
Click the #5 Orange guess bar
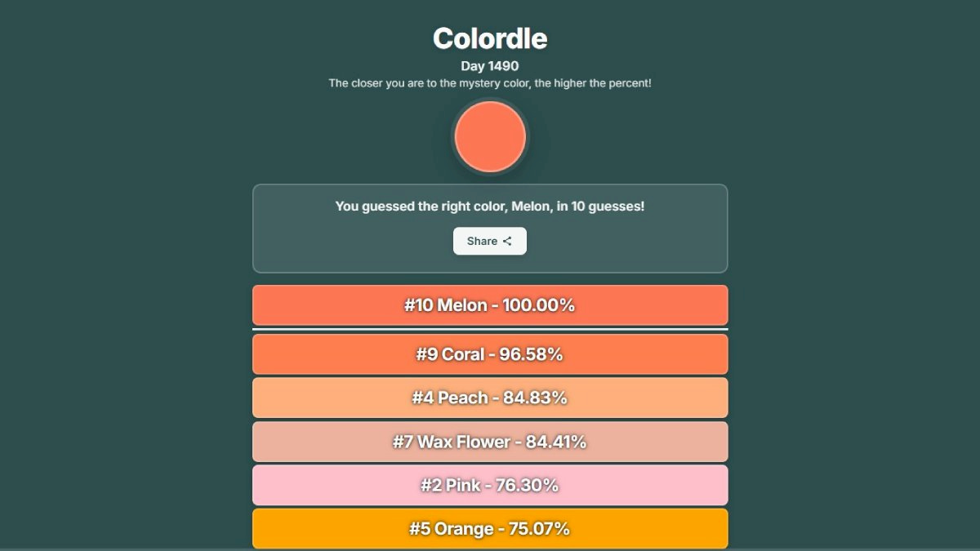(x=490, y=528)
